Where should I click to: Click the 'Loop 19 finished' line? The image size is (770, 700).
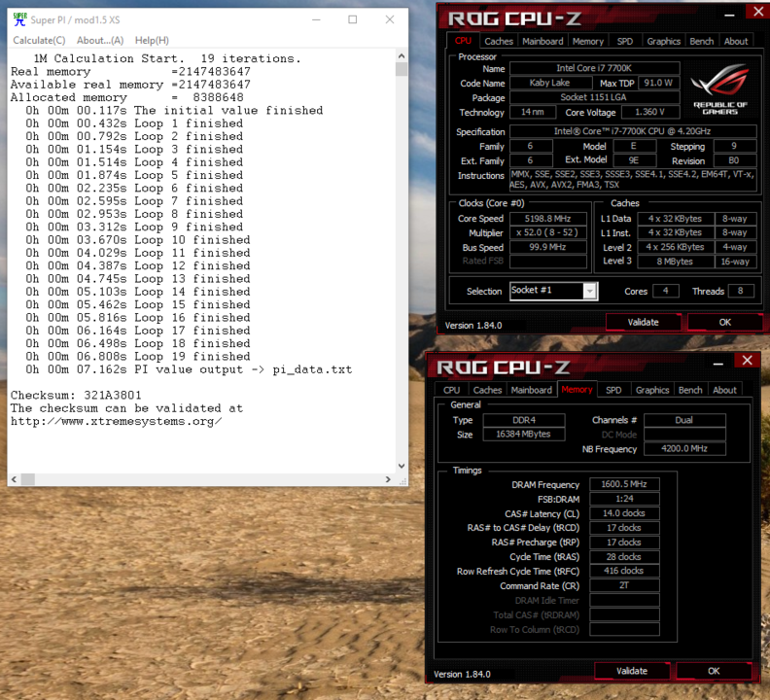(138, 357)
